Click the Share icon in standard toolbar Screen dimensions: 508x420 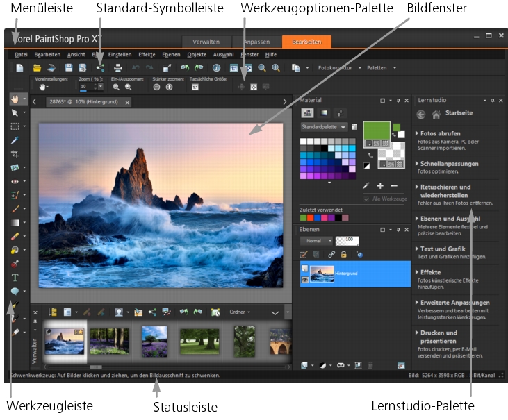tap(99, 68)
